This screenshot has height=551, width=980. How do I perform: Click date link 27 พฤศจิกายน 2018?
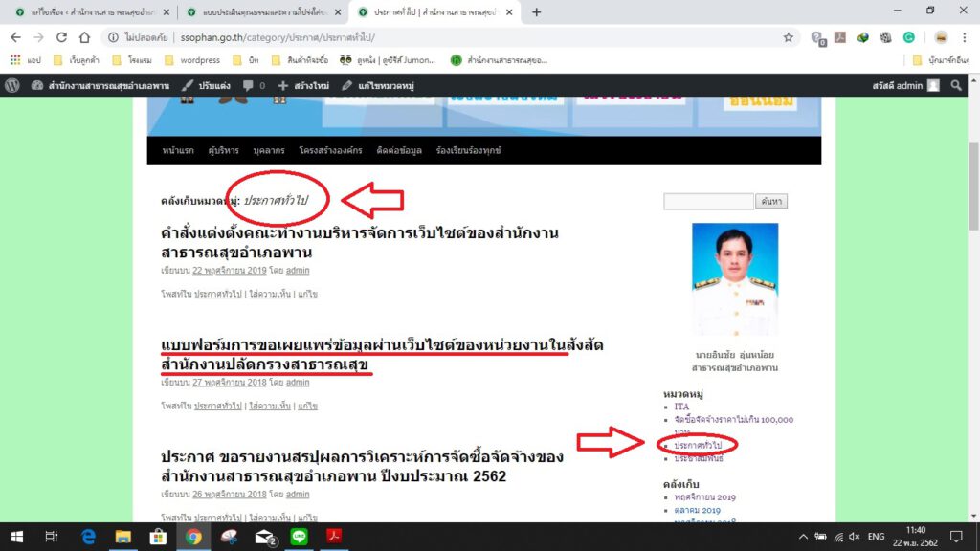(230, 383)
